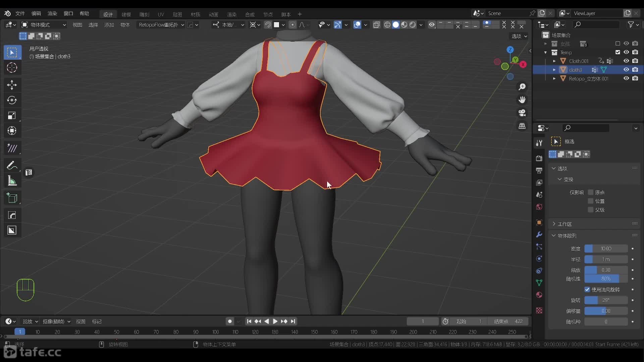Open the Material properties tab
The height and width of the screenshot is (362, 644).
[x=539, y=295]
